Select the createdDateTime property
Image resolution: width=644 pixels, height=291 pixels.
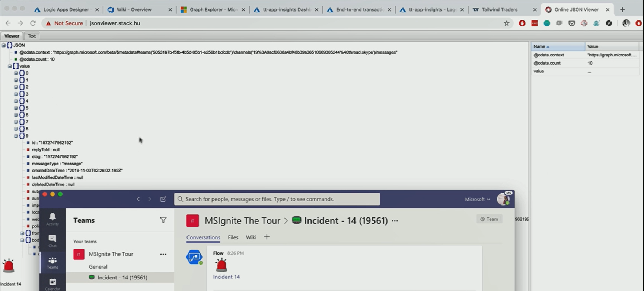coord(77,171)
